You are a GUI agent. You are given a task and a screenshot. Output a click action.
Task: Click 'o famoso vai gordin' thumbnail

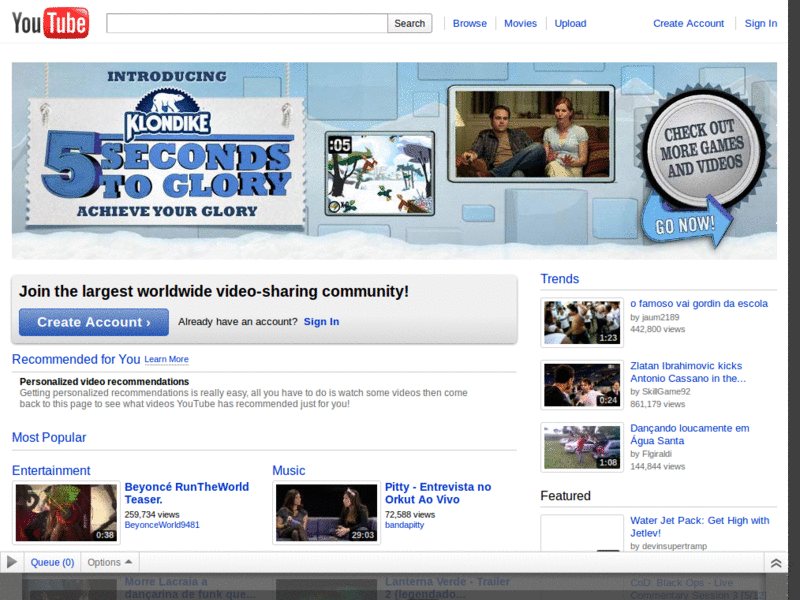582,322
